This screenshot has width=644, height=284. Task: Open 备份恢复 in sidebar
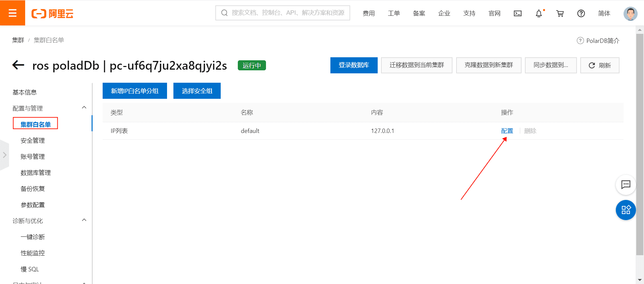pos(33,189)
